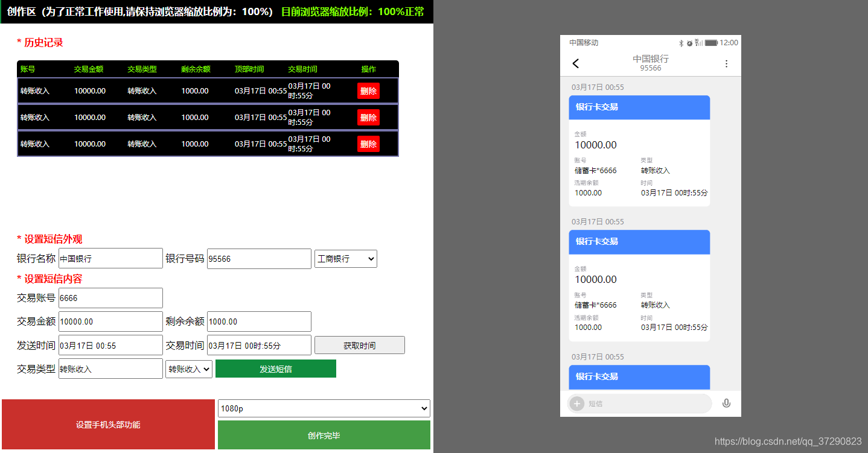The width and height of the screenshot is (868, 453).
Task: Delete the third history record row
Action: point(368,144)
